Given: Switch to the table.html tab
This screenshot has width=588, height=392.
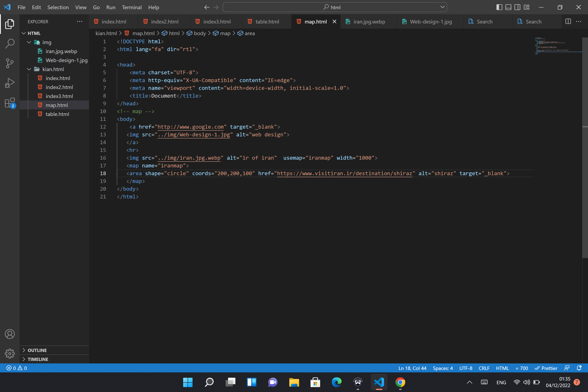Looking at the screenshot, I should pyautogui.click(x=267, y=21).
